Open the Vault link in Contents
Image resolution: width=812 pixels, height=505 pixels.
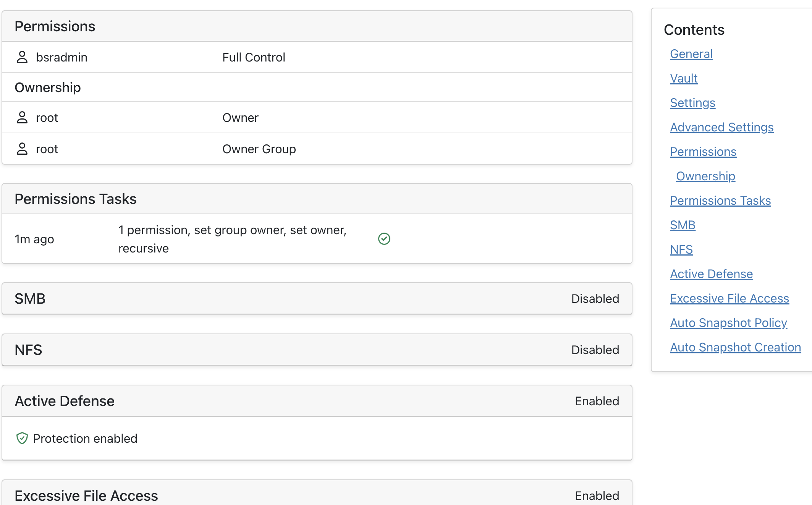(x=683, y=78)
